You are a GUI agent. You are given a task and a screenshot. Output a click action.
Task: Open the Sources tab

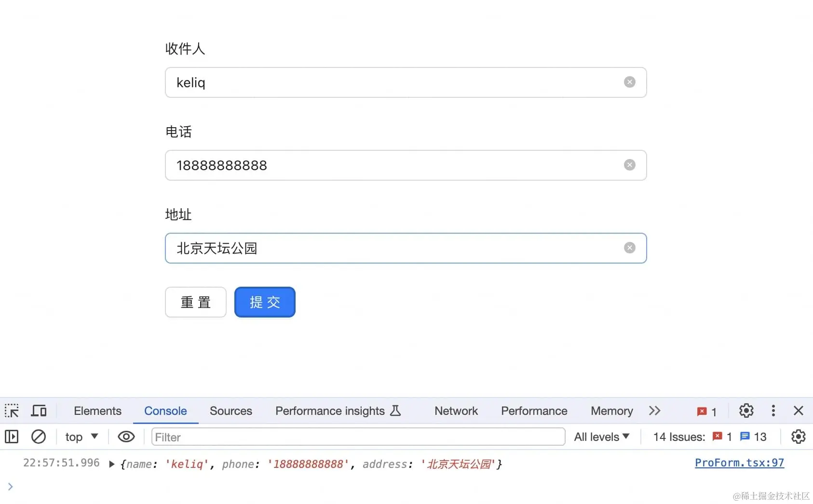[231, 411]
